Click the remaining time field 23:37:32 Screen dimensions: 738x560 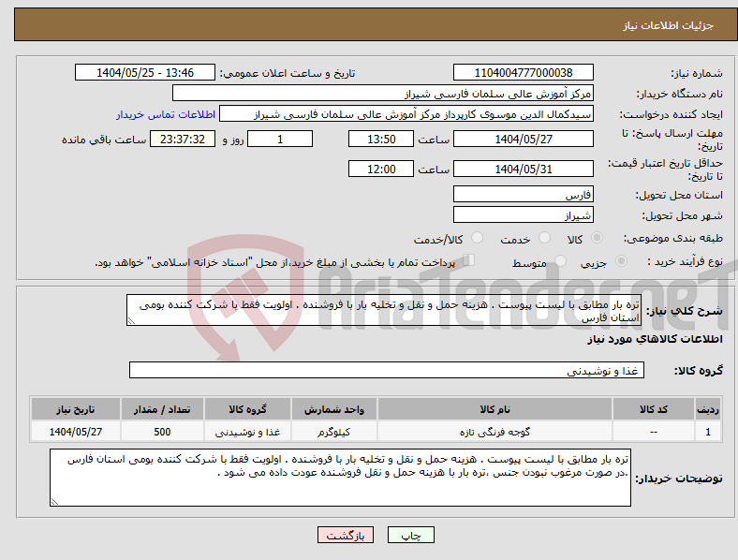(x=183, y=139)
